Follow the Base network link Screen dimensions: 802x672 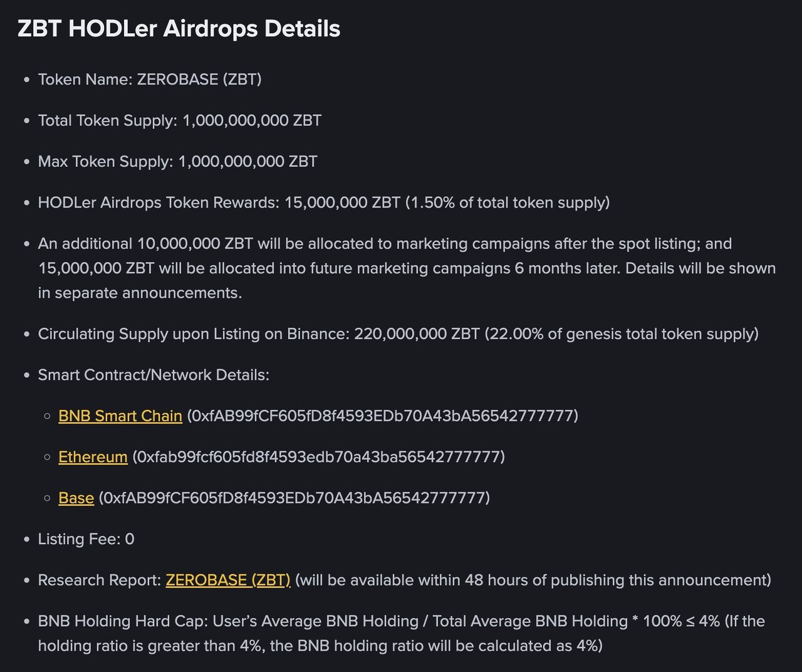pyautogui.click(x=76, y=498)
